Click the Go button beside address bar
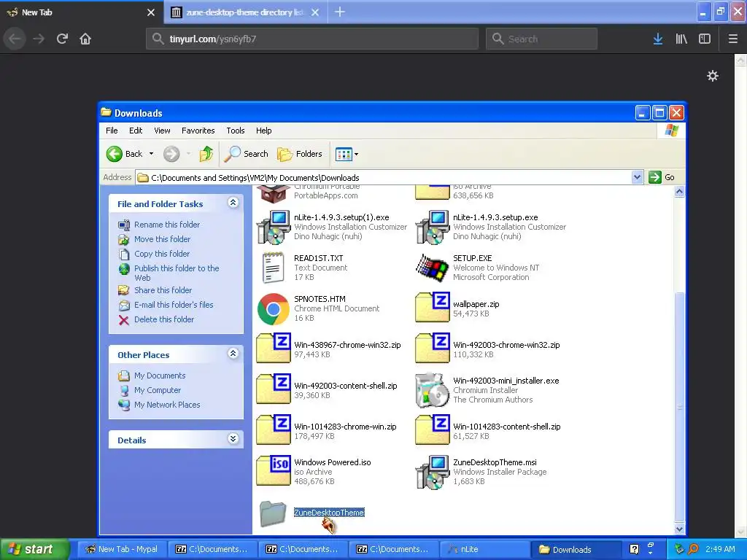Image resolution: width=747 pixels, height=560 pixels. click(662, 177)
